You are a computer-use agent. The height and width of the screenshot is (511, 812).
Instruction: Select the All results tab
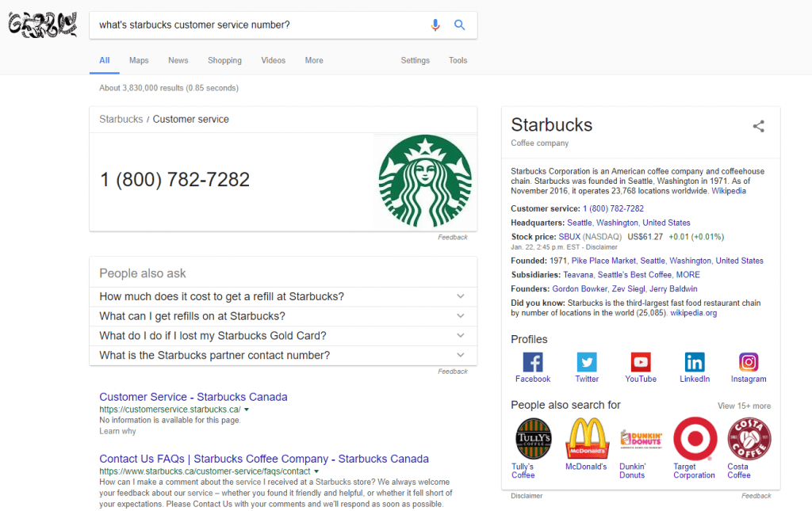(104, 60)
